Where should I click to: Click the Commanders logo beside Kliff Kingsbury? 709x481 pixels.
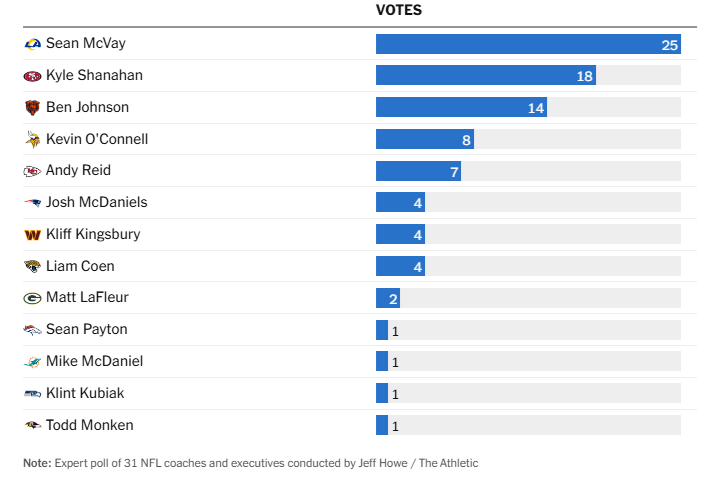(x=32, y=235)
